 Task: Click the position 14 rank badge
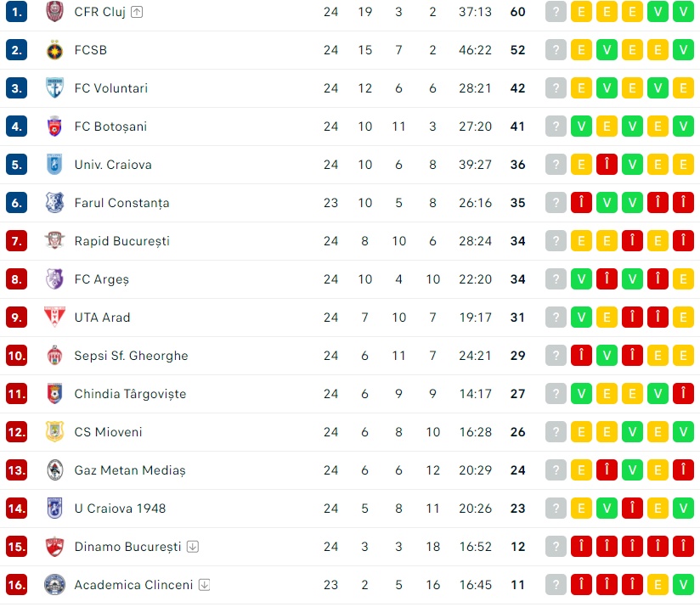[17, 509]
